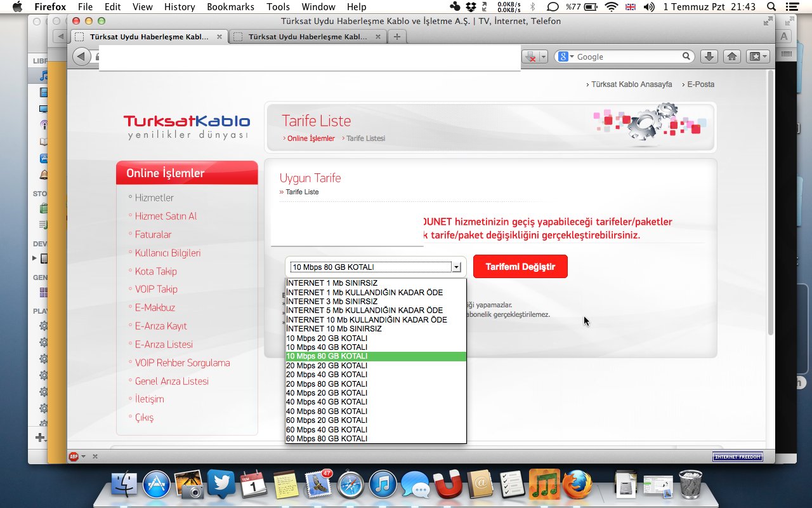The width and height of the screenshot is (812, 508).
Task: Open Twitter from the dock
Action: pyautogui.click(x=221, y=485)
